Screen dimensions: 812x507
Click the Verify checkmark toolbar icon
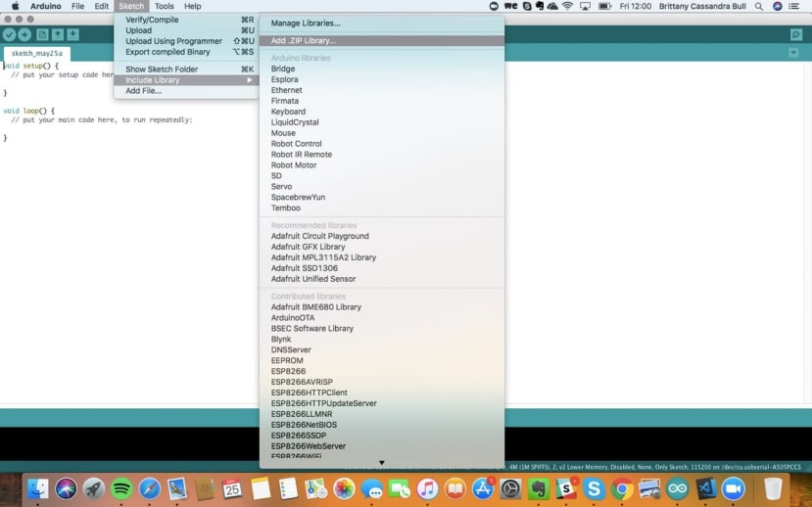point(10,34)
